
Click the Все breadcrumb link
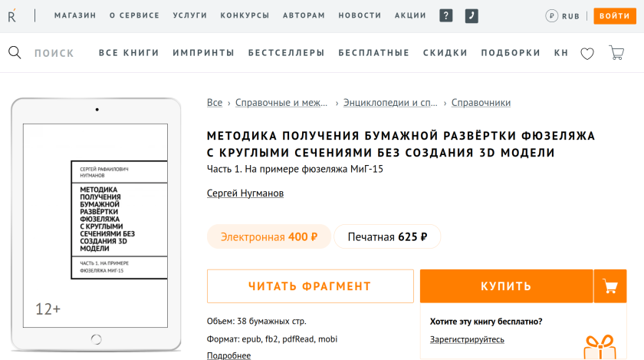click(x=215, y=102)
